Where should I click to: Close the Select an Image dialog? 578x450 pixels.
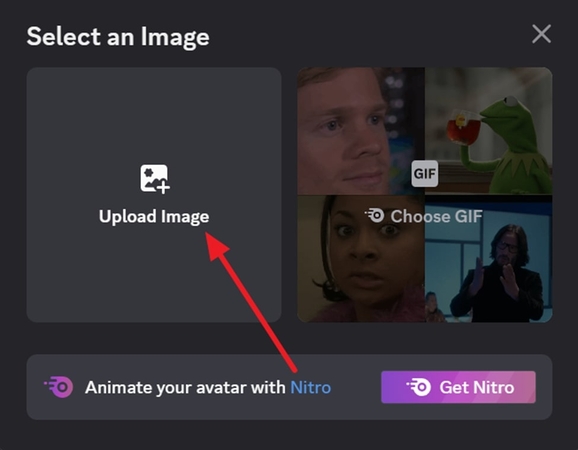tap(541, 34)
